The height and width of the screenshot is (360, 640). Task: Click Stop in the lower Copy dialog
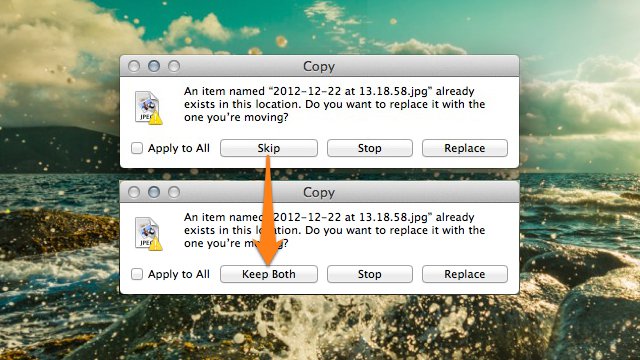click(x=369, y=274)
